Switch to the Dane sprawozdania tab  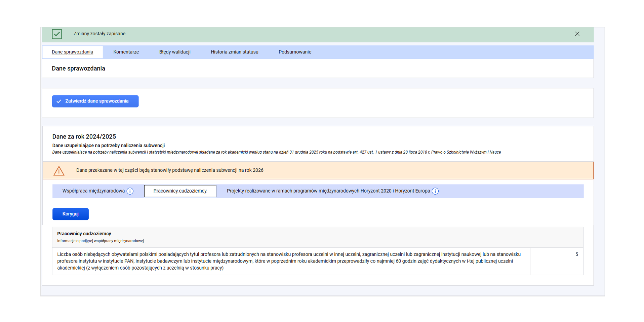[x=72, y=52]
